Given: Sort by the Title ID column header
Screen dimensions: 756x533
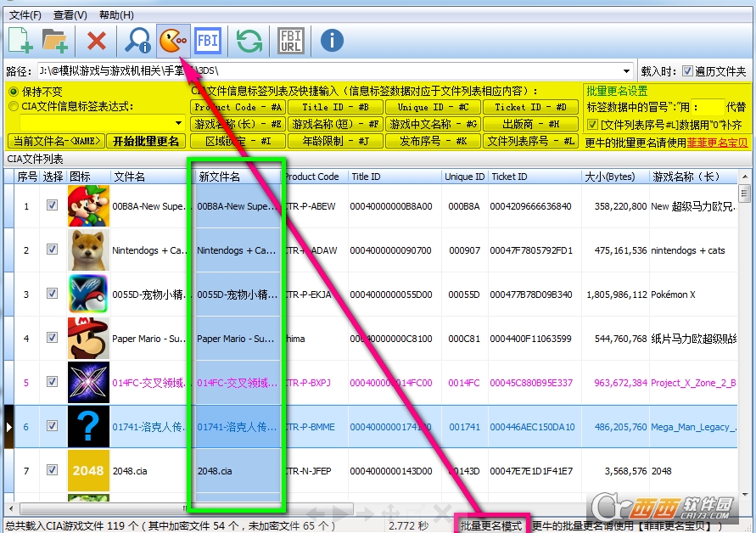Looking at the screenshot, I should [x=395, y=177].
